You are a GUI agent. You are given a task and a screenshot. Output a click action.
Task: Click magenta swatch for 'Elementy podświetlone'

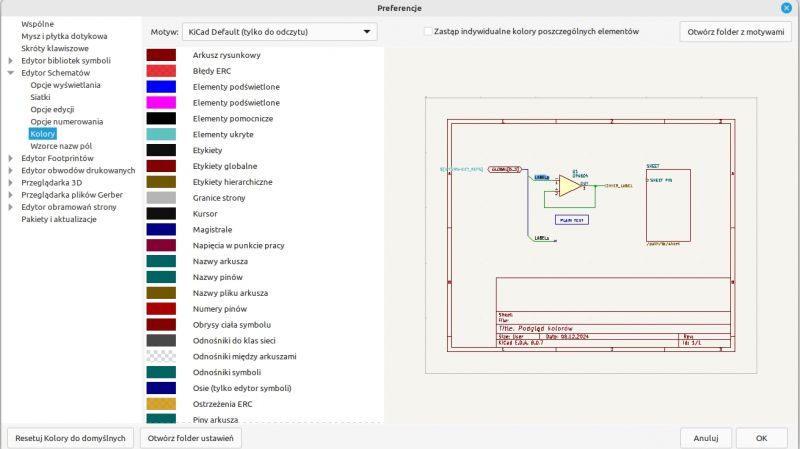coord(161,103)
